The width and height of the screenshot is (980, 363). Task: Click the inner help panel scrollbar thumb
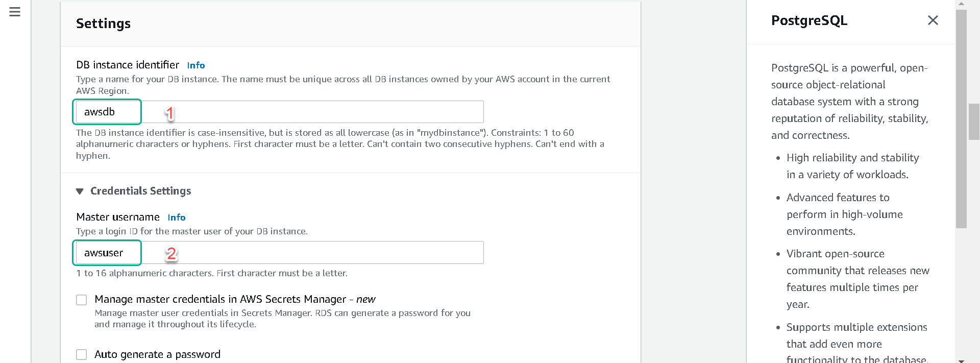(974, 122)
